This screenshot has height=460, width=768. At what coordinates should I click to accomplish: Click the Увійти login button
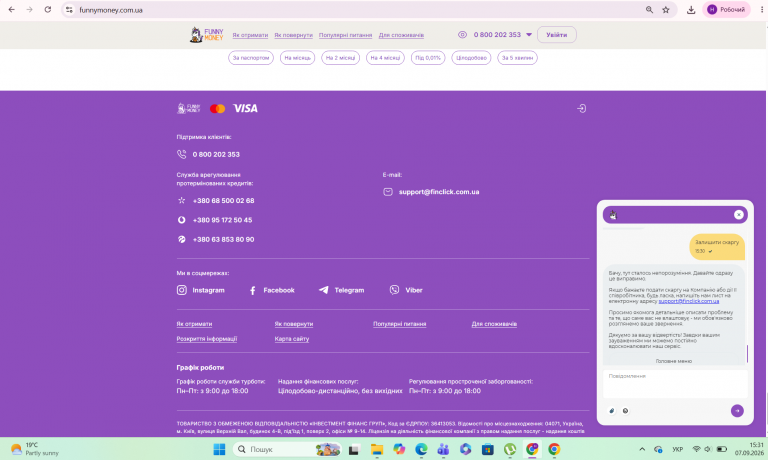[x=556, y=35]
